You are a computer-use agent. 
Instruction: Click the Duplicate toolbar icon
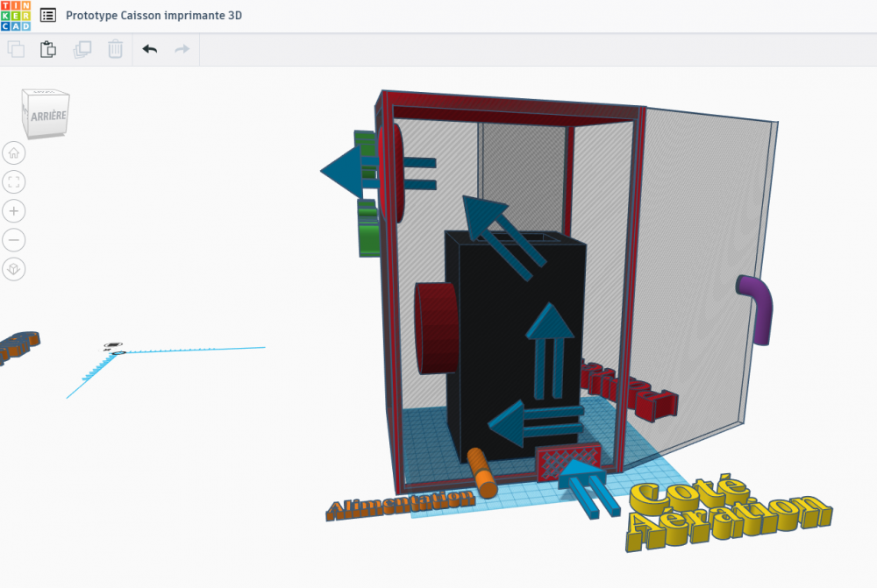click(82, 49)
